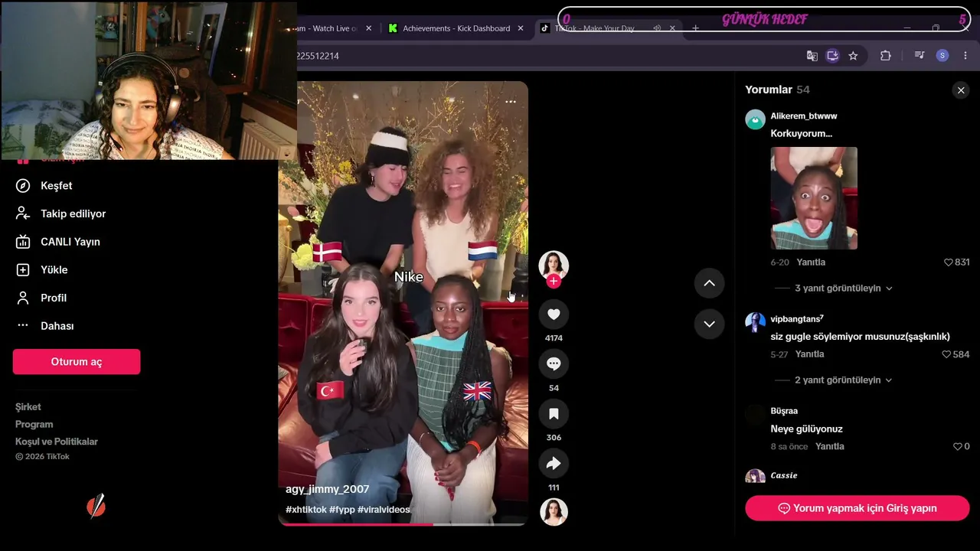The height and width of the screenshot is (551, 980).
Task: Click vipbangtans' profile avatar
Action: (x=756, y=322)
